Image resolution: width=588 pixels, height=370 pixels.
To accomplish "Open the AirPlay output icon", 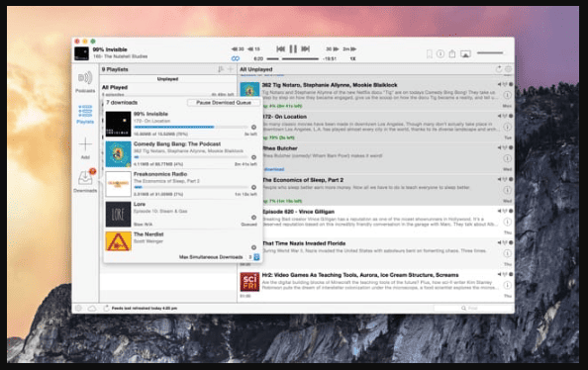I will (x=465, y=54).
